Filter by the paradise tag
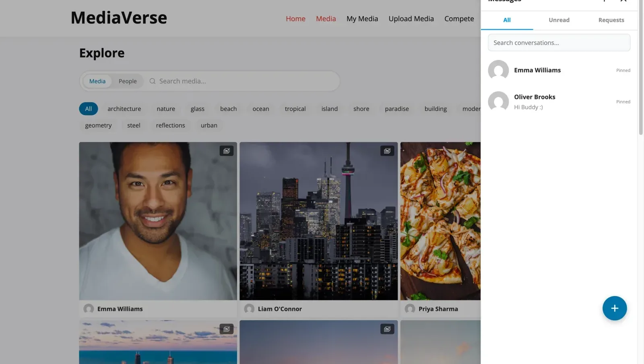Screen dimensions: 644x364 click(397, 109)
